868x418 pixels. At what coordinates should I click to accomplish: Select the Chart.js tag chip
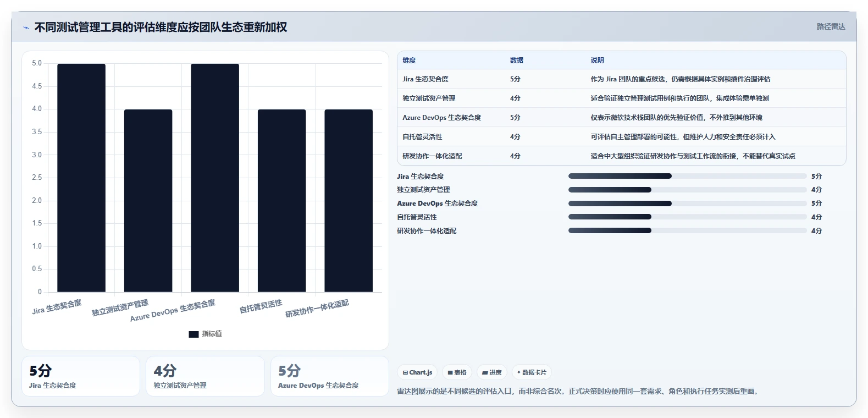(417, 372)
